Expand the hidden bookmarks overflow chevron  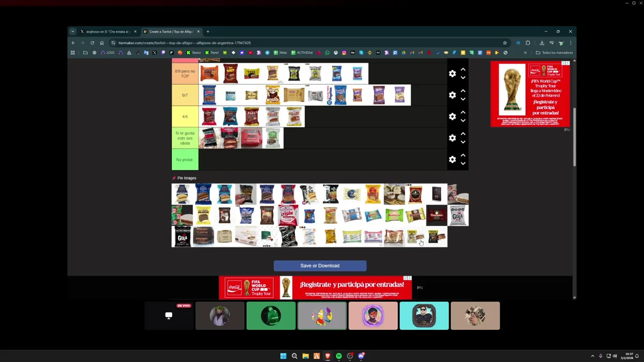click(525, 52)
